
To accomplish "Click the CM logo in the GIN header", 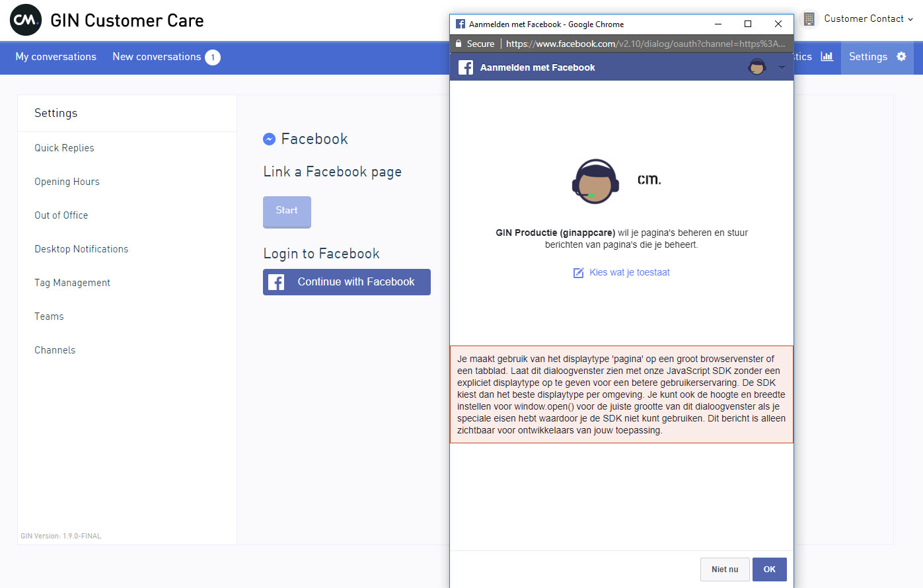I will pyautogui.click(x=26, y=20).
